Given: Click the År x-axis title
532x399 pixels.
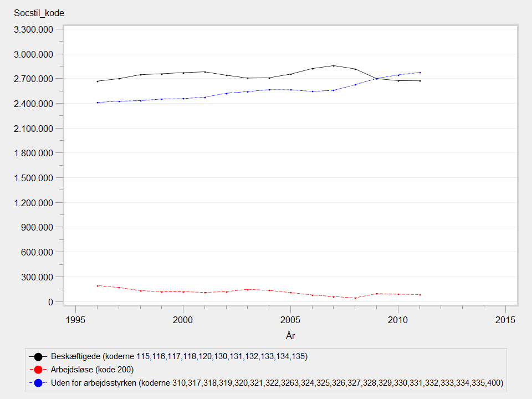Looking at the screenshot, I should pos(291,335).
